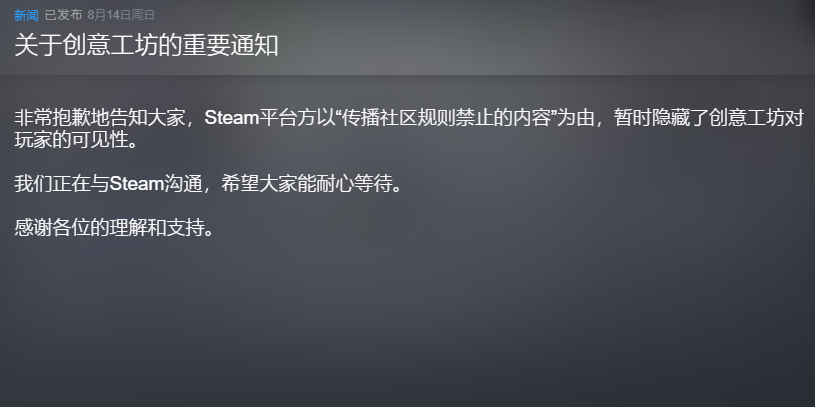Image resolution: width=815 pixels, height=407 pixels.
Task: Click the phrase 暂时隐藏了
Action: tap(661, 118)
